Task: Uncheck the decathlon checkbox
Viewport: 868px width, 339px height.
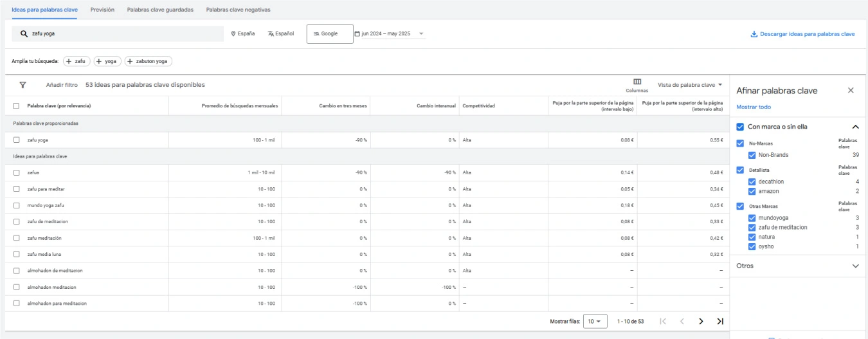Action: click(752, 182)
